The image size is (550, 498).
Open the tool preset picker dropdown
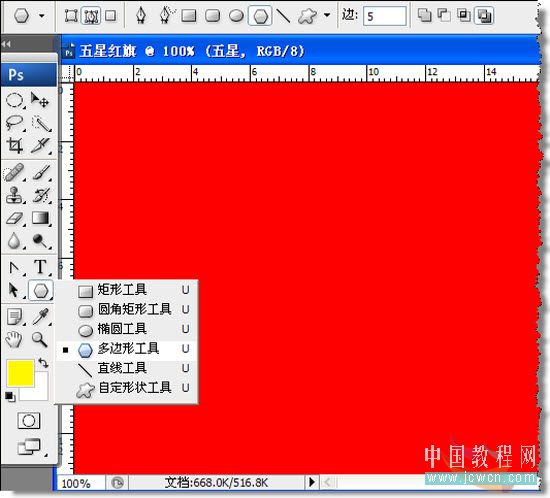tap(42, 16)
